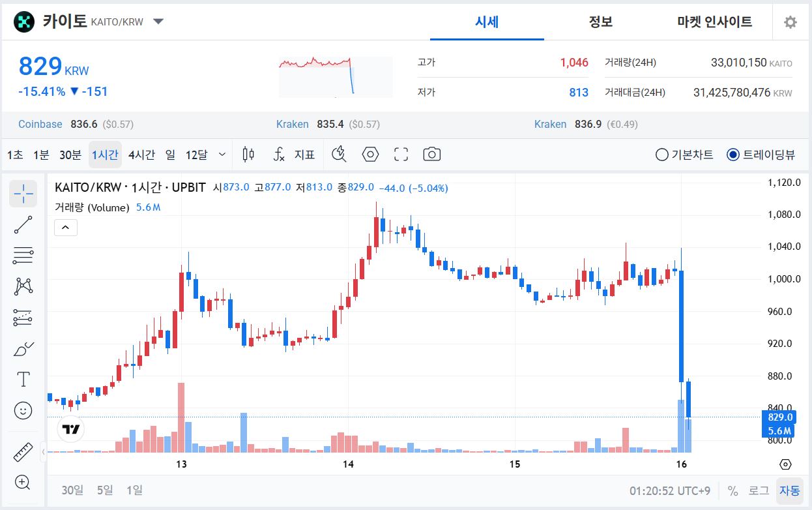Select the trend line drawing tool
This screenshot has height=510, width=812.
[x=23, y=224]
